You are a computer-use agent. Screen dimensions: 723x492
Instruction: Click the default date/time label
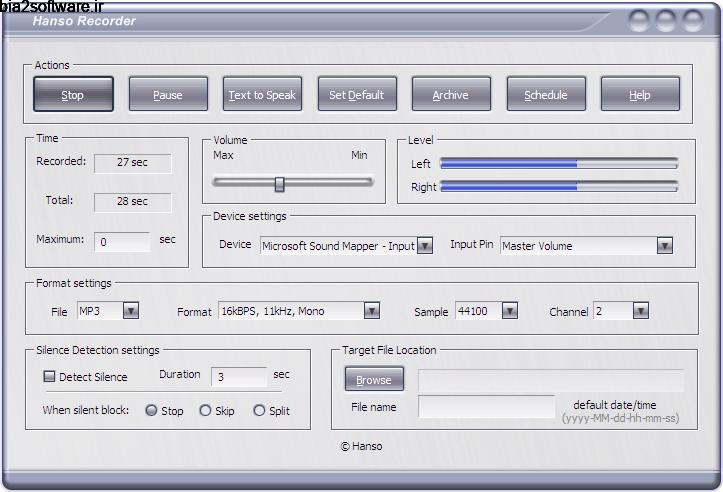click(615, 405)
